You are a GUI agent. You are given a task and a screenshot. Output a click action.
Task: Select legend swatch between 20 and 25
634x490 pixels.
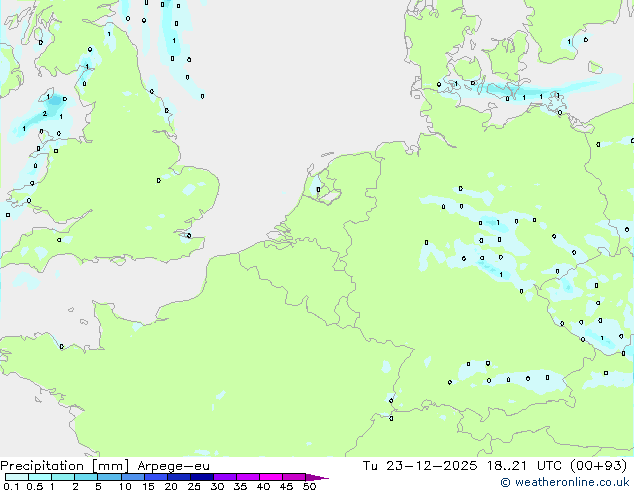(179, 477)
